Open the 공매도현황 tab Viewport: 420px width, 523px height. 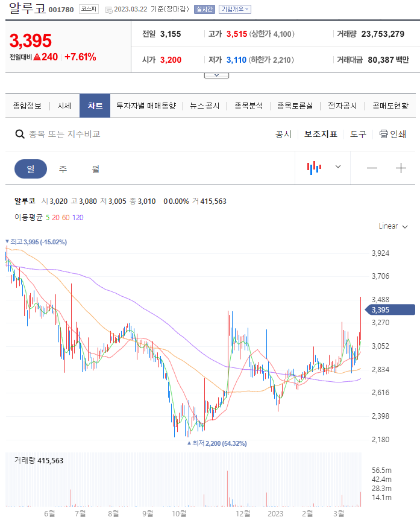pos(390,106)
